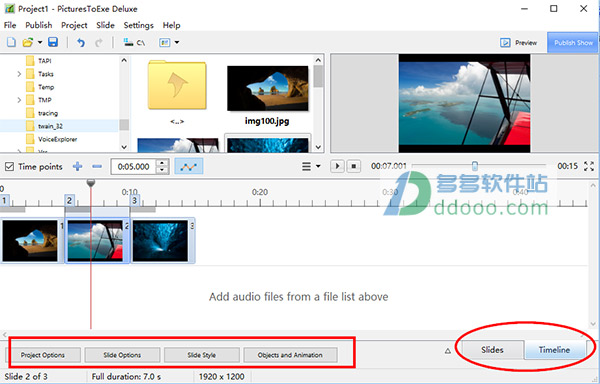Image resolution: width=600 pixels, height=384 pixels.
Task: Save project with the floppy disk icon
Action: (x=53, y=42)
